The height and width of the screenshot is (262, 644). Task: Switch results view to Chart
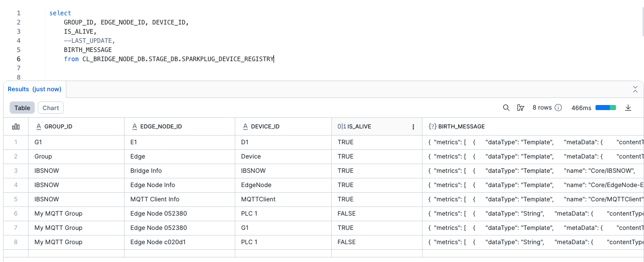click(51, 108)
